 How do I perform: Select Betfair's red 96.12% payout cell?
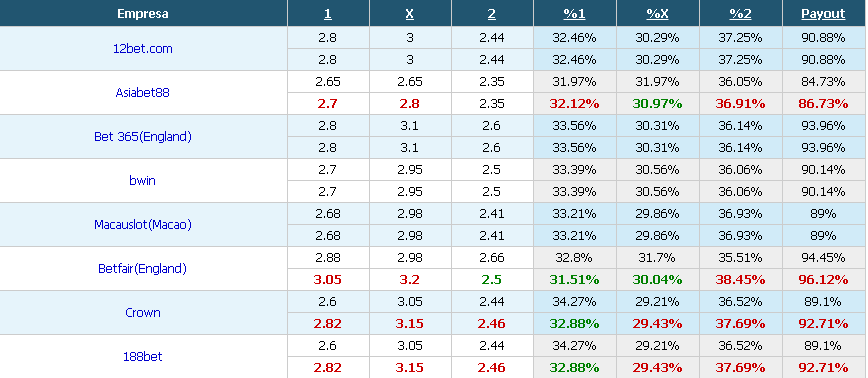tap(823, 279)
